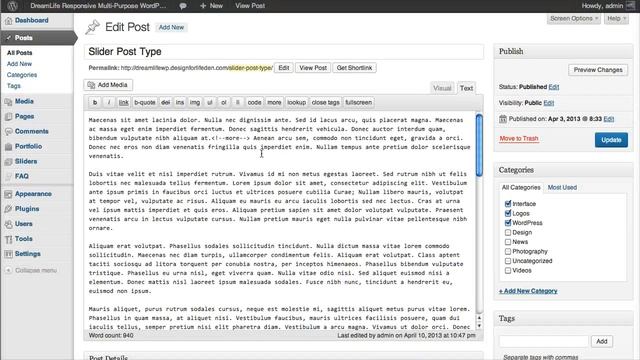
Task: Click the ol quicktag button
Action: tap(224, 102)
